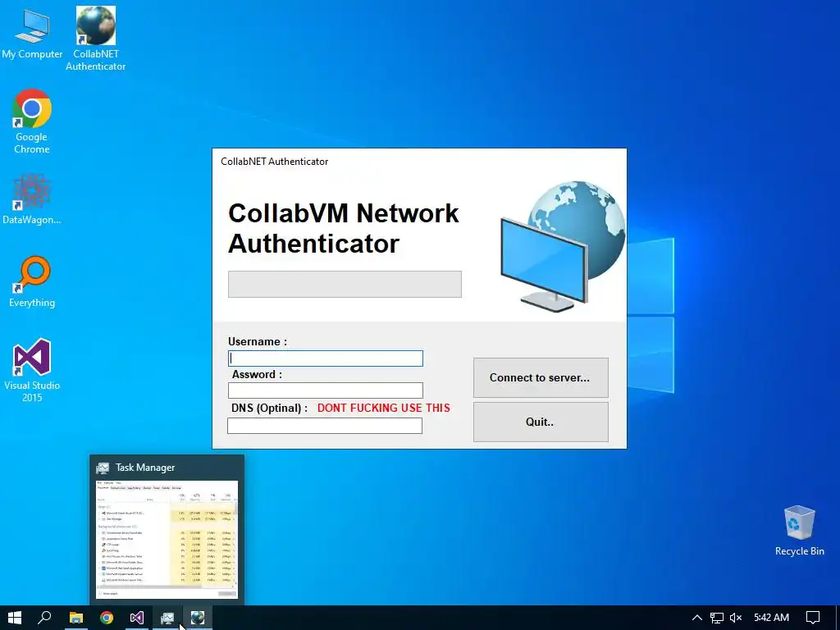Focus the DNS (Optinal) input field

click(x=325, y=426)
